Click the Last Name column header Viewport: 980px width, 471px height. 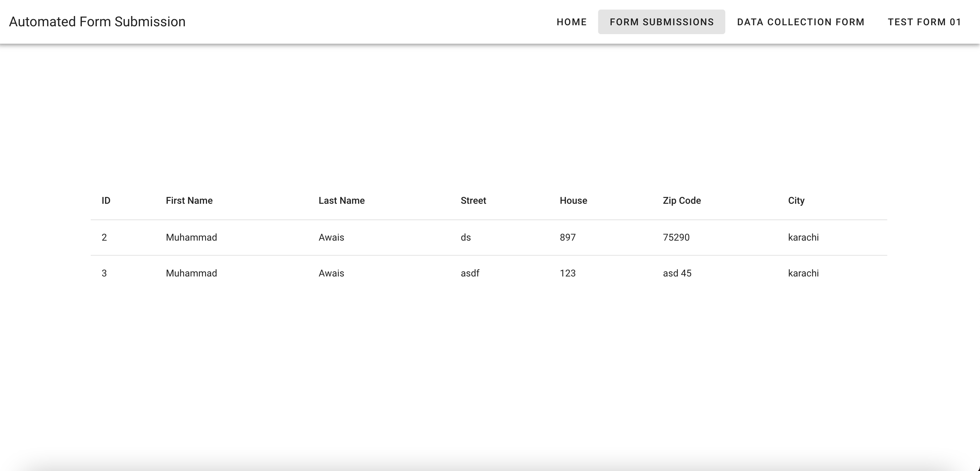click(341, 201)
